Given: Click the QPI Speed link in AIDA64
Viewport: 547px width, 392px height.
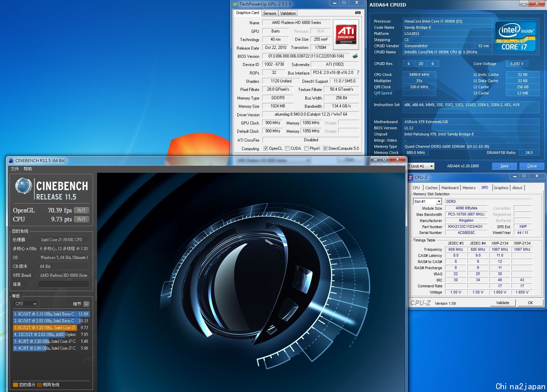Looking at the screenshot, I should tap(383, 93).
